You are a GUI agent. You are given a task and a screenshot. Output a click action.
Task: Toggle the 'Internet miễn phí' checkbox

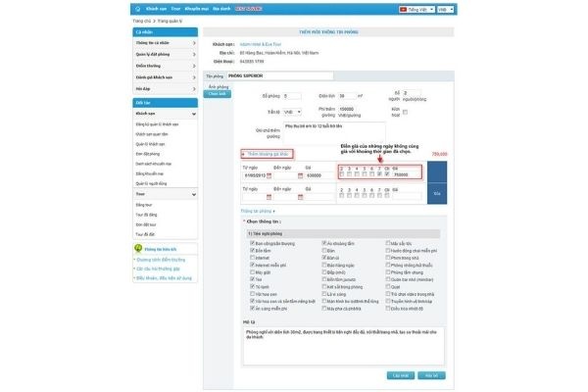pyautogui.click(x=251, y=265)
